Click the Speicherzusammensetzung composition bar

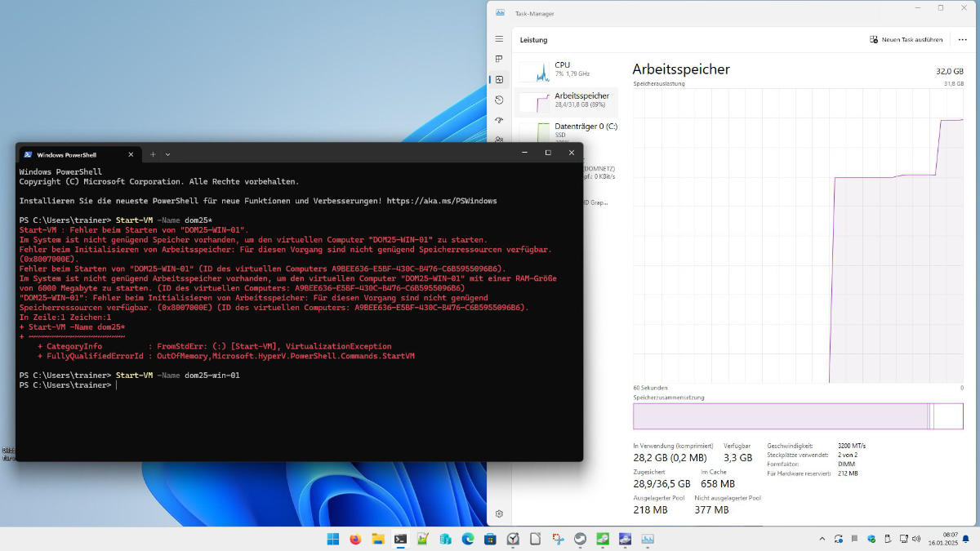tap(798, 415)
